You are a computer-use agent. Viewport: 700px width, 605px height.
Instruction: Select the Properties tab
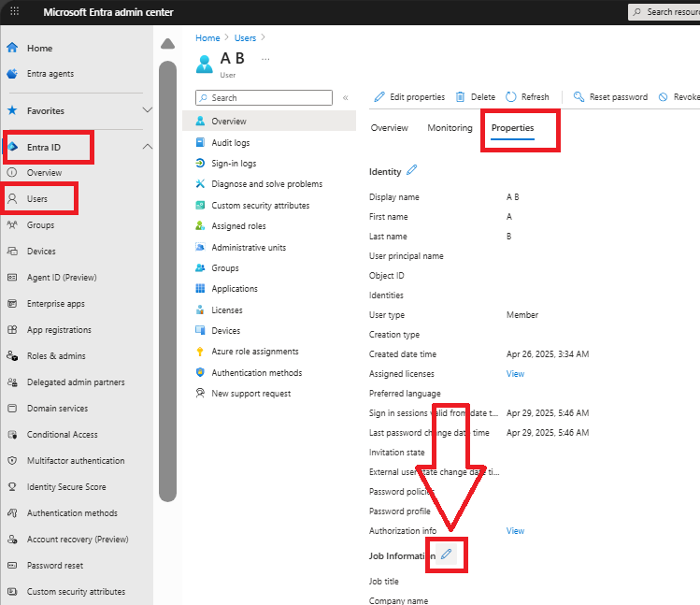click(512, 128)
